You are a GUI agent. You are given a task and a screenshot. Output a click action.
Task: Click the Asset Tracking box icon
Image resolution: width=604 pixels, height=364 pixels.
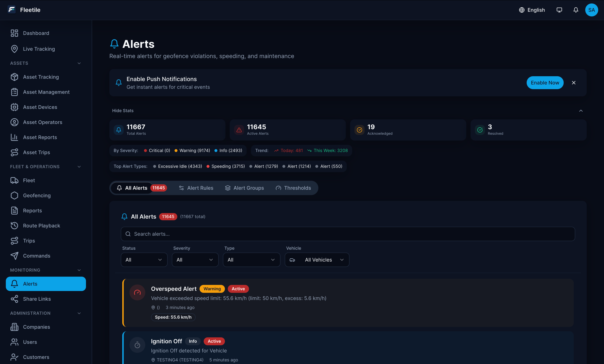point(14,77)
